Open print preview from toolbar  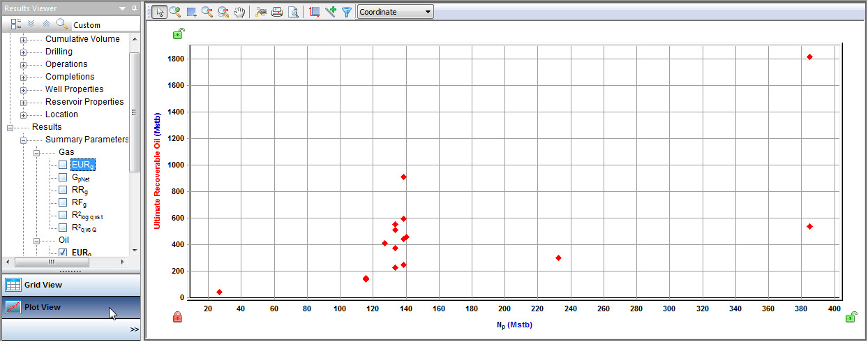tap(293, 12)
